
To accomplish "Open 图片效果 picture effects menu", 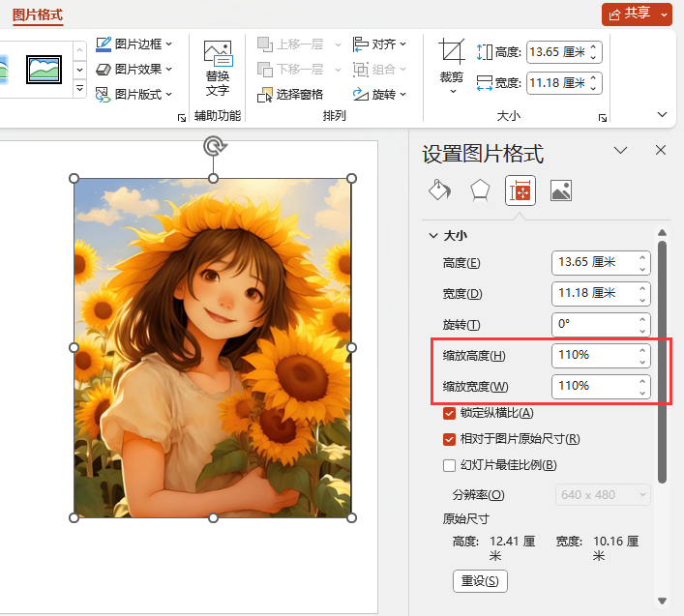I will (x=134, y=69).
